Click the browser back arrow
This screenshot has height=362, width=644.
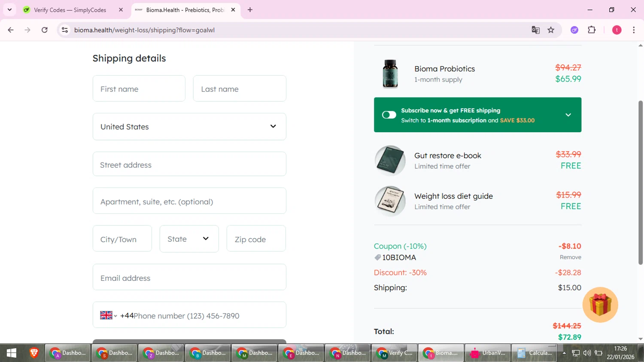click(x=11, y=30)
